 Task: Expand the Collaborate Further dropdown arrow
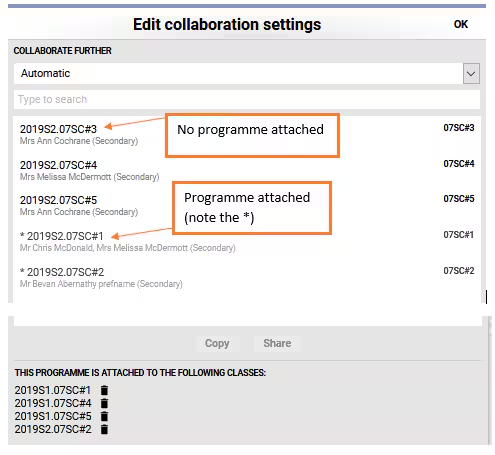(471, 73)
